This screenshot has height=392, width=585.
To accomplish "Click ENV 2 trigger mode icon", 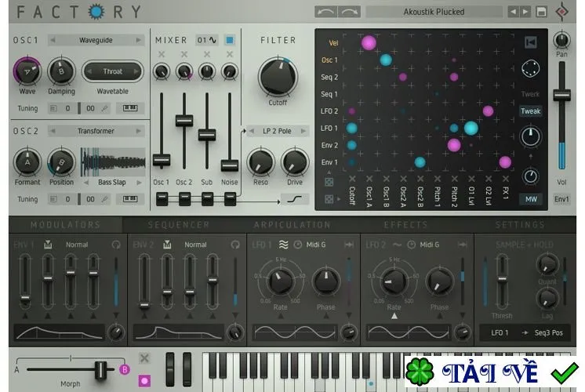I will [167, 245].
